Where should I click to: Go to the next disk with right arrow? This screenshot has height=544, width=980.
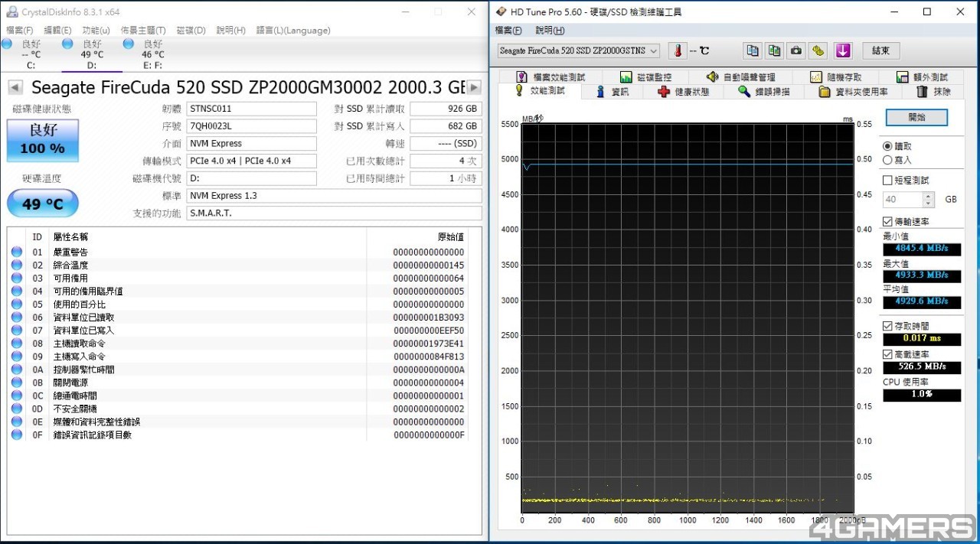click(475, 87)
